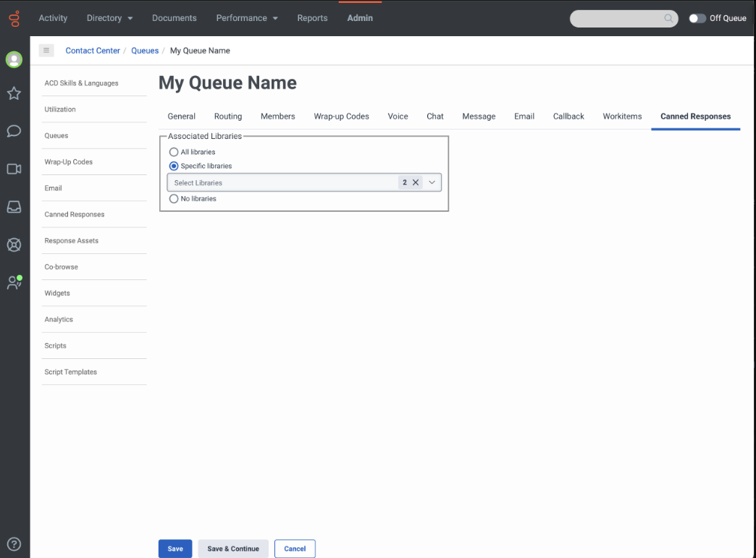Clear the selected libraries with the X chip
Screen dimensions: 756x558
(415, 182)
